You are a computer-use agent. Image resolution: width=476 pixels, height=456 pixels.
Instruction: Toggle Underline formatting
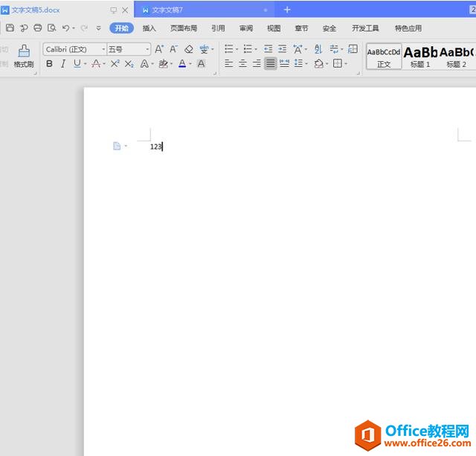point(77,64)
